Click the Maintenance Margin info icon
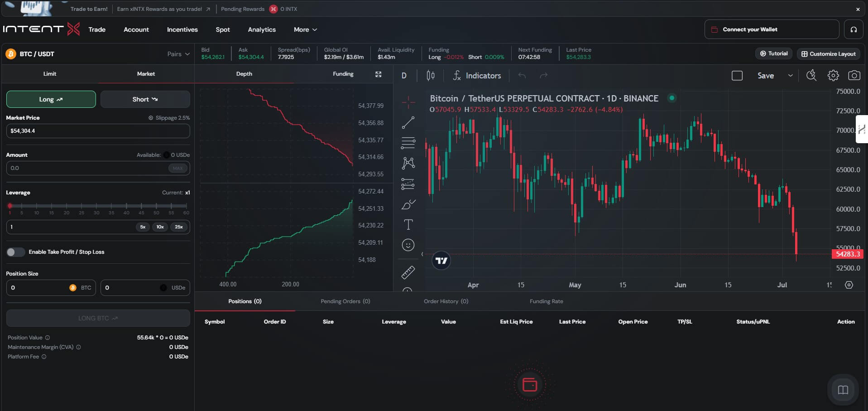Viewport: 868px width, 411px height. 78,347
